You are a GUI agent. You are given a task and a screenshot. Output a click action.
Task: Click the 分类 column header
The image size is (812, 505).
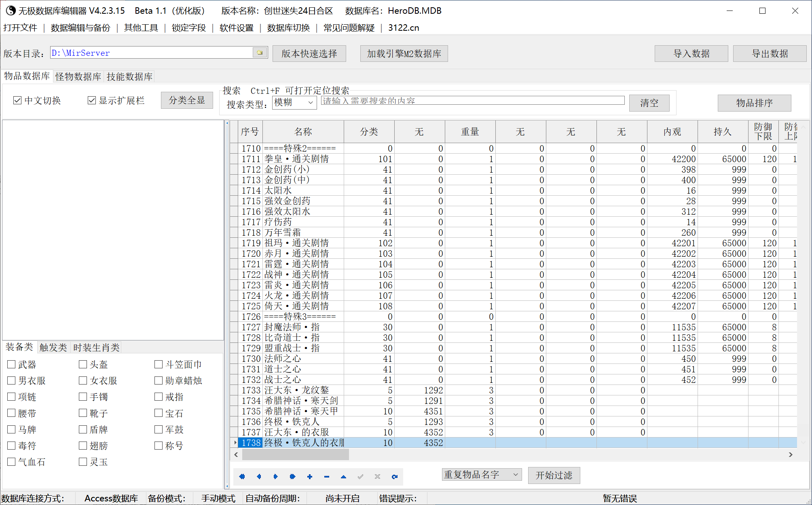pyautogui.click(x=369, y=131)
